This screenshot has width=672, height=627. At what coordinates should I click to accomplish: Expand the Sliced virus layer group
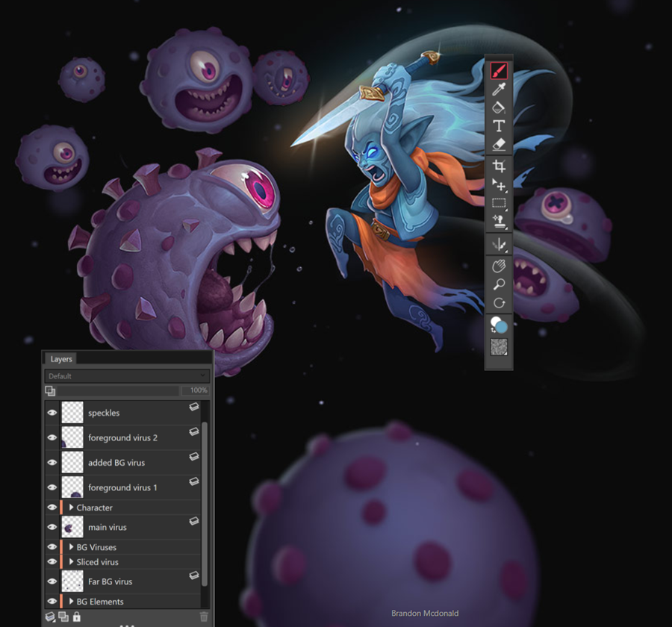71,561
